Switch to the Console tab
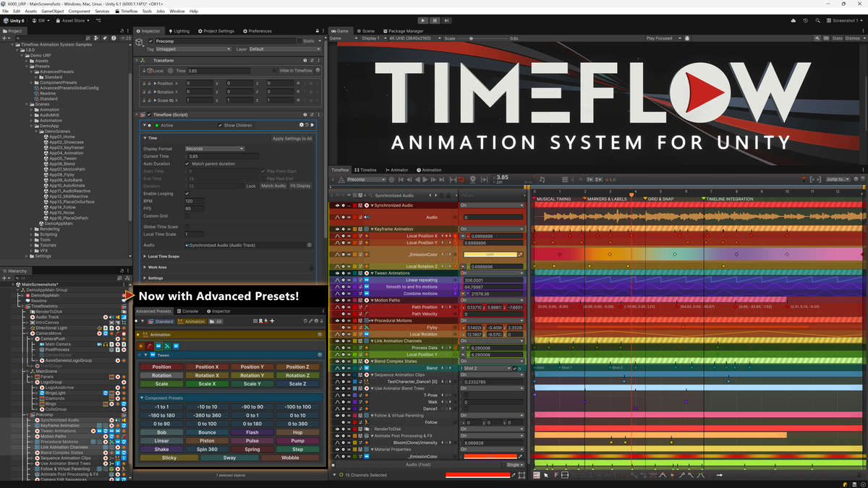The height and width of the screenshot is (488, 868). 189,311
